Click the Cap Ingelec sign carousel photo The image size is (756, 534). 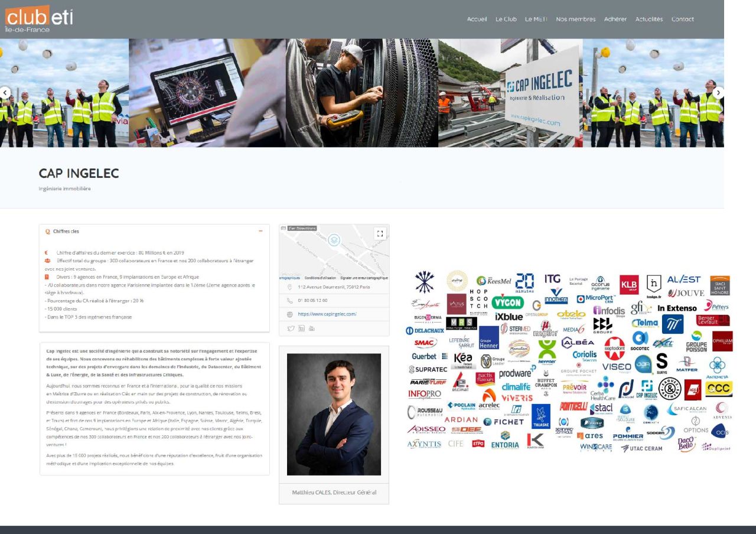coord(510,93)
